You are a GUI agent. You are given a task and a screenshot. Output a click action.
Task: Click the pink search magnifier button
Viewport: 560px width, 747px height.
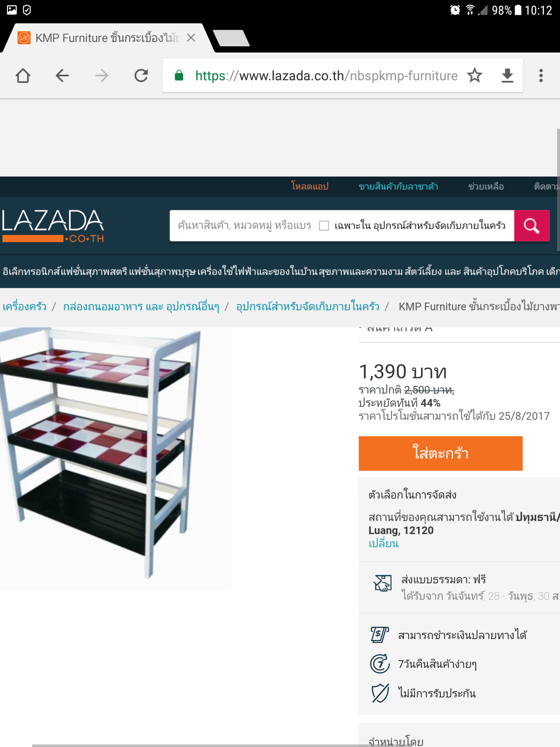pos(532,226)
